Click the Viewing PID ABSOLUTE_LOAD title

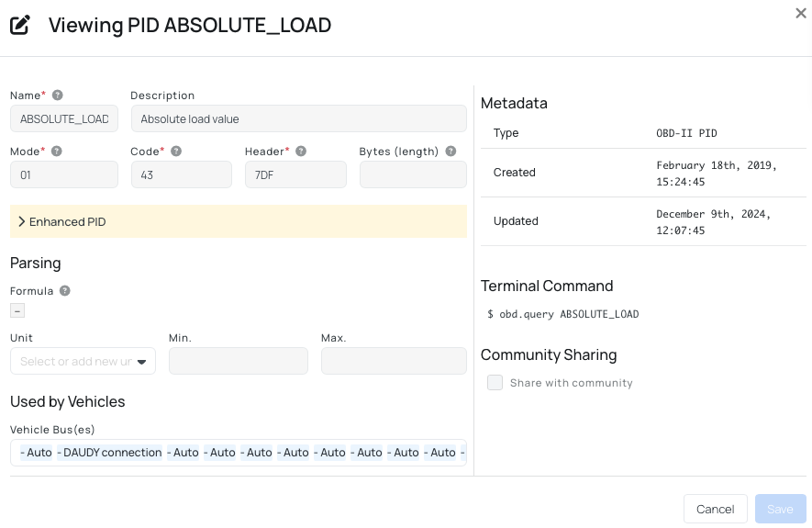pos(190,26)
